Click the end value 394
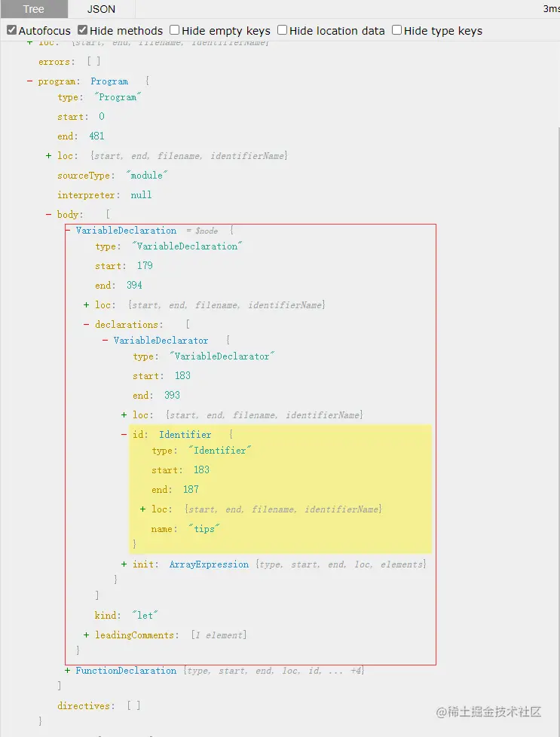Screen dimensions: 560x737 pos(134,286)
